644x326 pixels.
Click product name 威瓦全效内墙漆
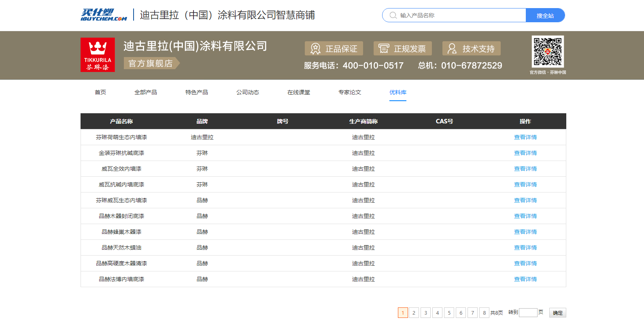(121, 169)
